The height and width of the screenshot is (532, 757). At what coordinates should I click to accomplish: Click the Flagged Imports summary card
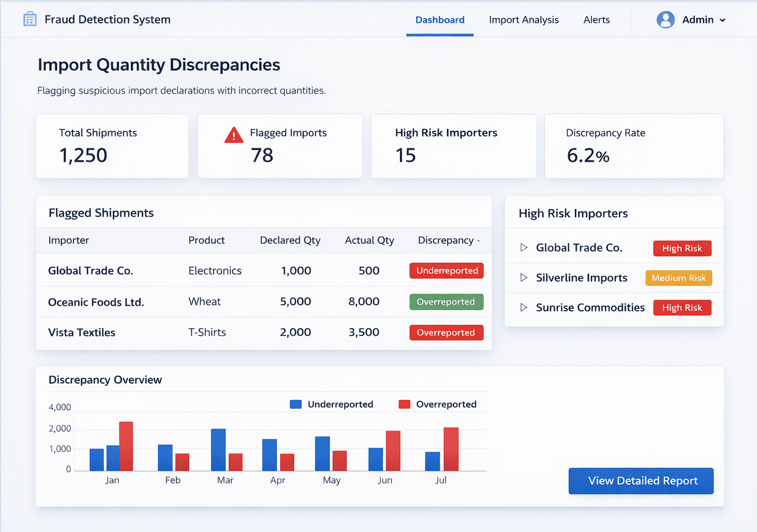point(280,146)
